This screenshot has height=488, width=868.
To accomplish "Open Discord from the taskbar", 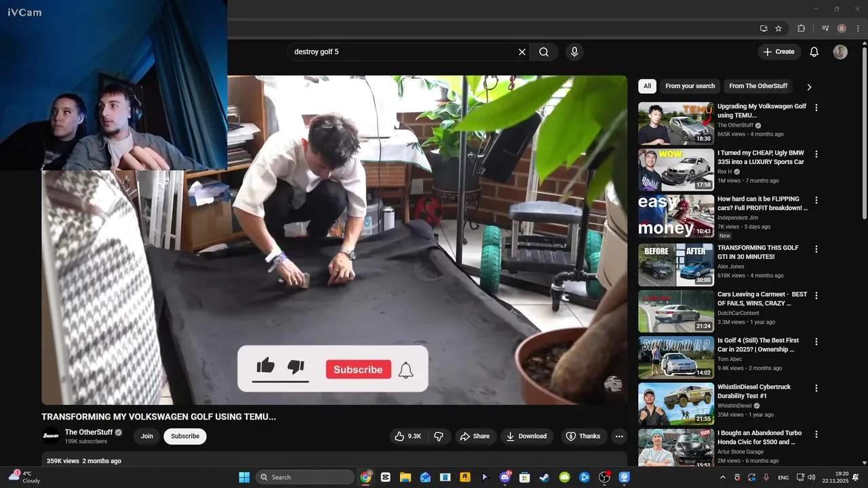I will [505, 477].
